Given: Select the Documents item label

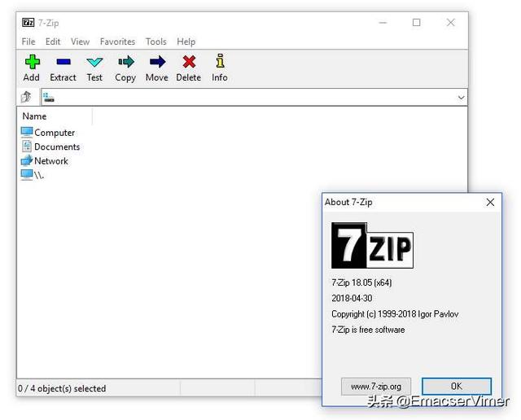Looking at the screenshot, I should (57, 147).
